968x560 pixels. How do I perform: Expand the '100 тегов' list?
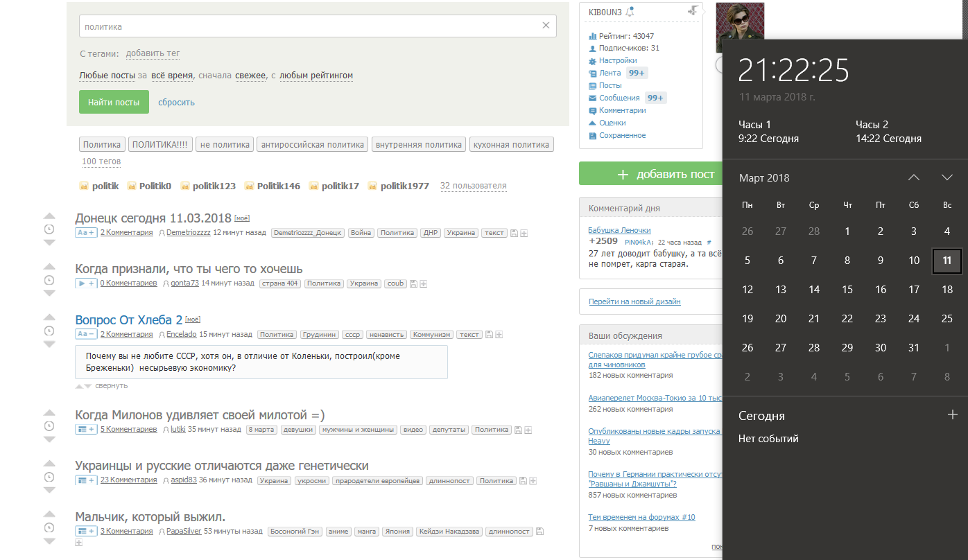101,161
